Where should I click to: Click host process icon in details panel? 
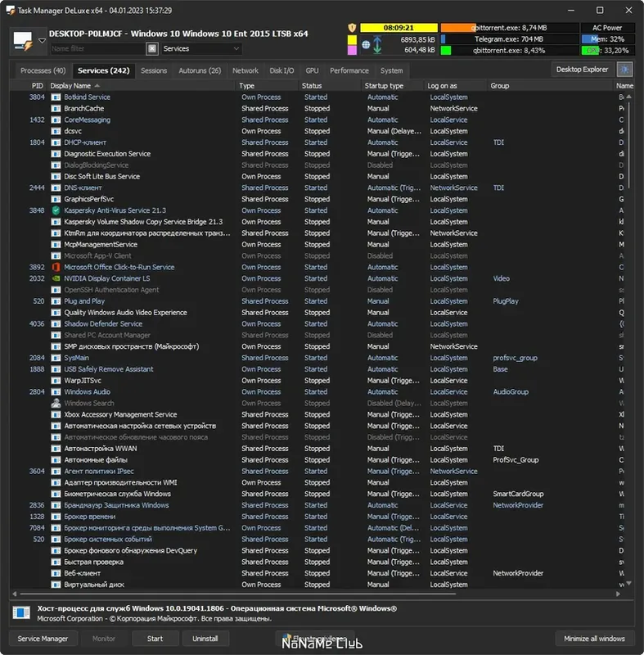click(x=21, y=612)
